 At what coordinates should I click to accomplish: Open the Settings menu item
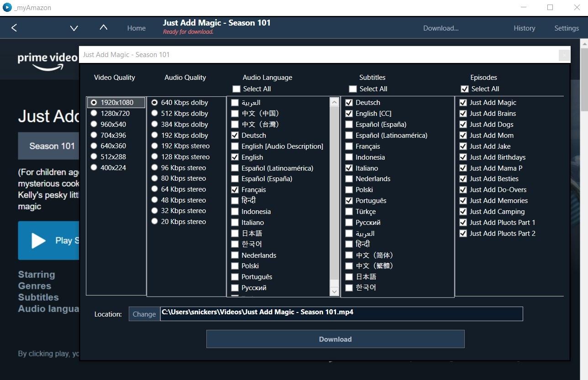(567, 28)
